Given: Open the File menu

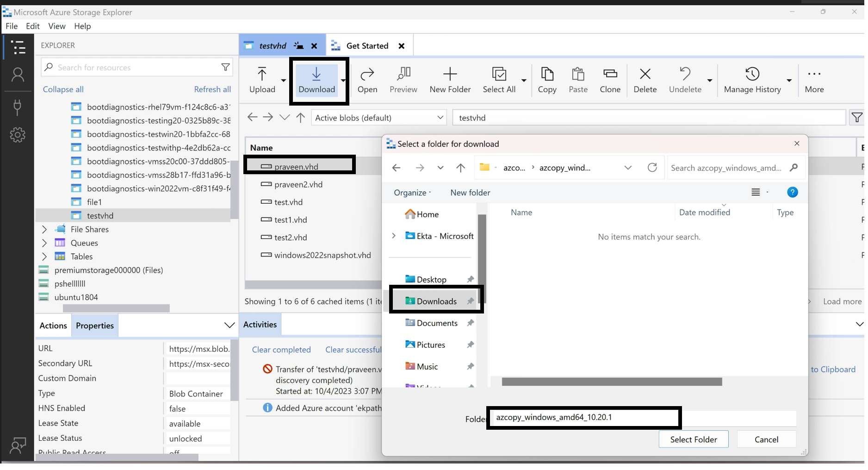Looking at the screenshot, I should pyautogui.click(x=12, y=26).
